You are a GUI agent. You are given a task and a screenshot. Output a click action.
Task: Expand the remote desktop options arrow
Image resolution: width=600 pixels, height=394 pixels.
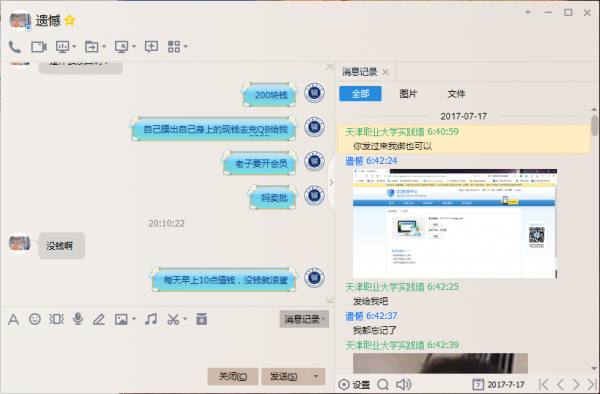click(134, 47)
